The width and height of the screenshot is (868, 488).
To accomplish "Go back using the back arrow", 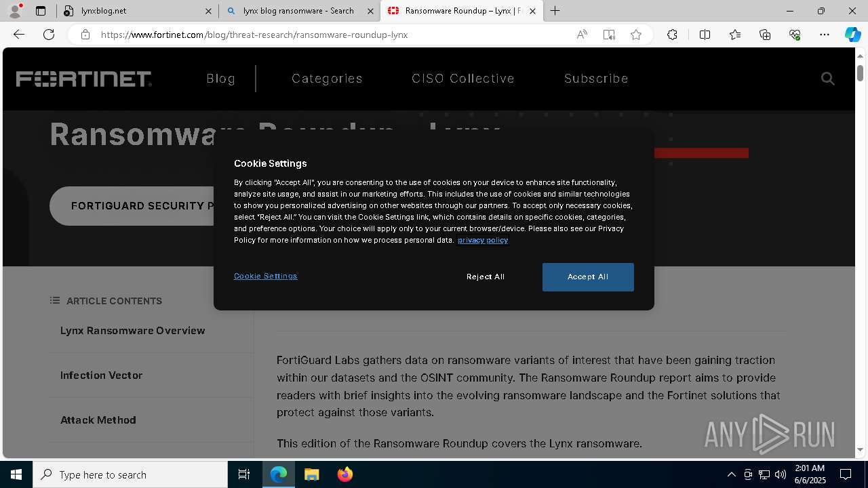I will (x=19, y=35).
